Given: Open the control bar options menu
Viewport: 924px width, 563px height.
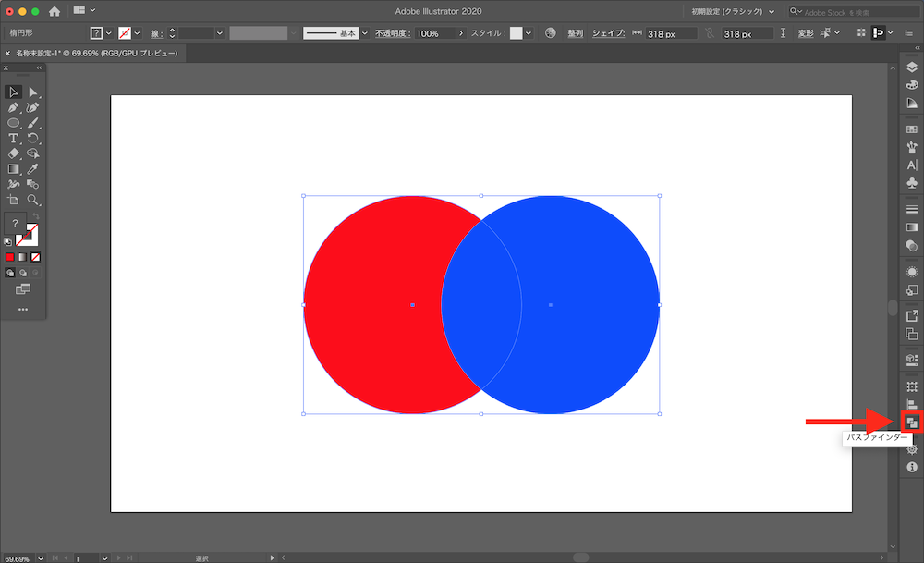Looking at the screenshot, I should click(910, 33).
